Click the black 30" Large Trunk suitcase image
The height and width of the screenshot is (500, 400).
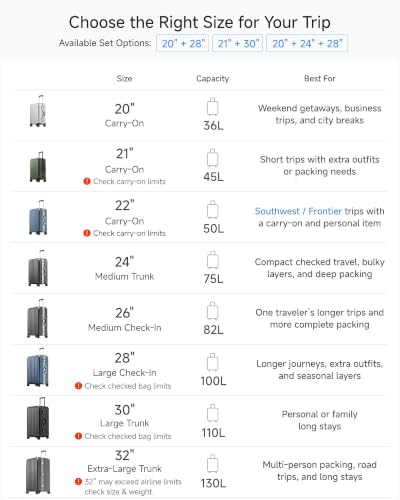coord(38,418)
